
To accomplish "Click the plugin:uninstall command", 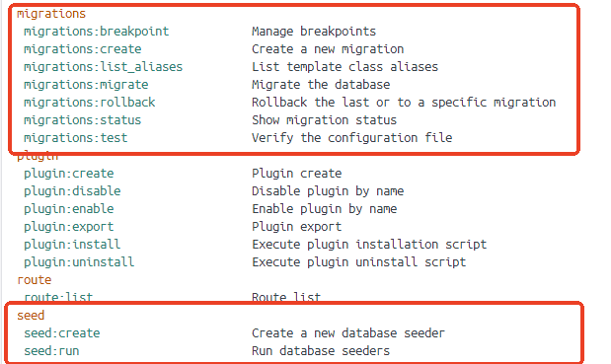I will [x=79, y=262].
